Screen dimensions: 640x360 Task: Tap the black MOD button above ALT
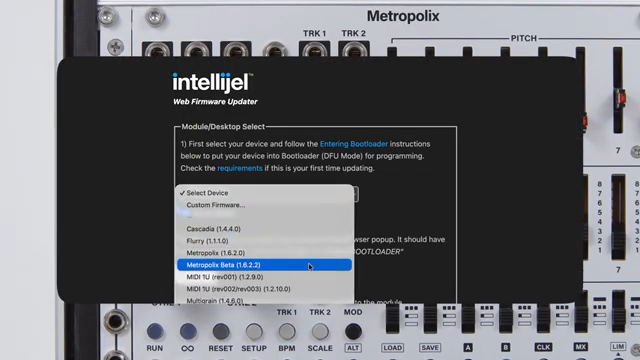[x=353, y=331]
